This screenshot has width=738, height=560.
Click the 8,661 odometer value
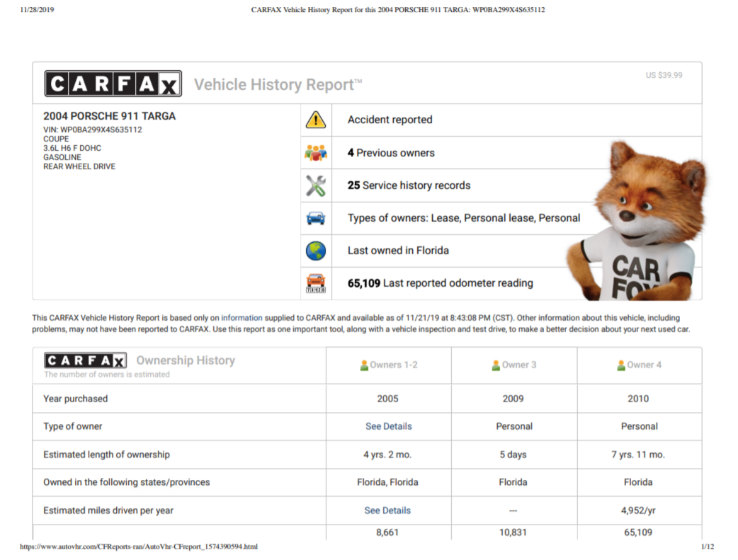(x=387, y=532)
